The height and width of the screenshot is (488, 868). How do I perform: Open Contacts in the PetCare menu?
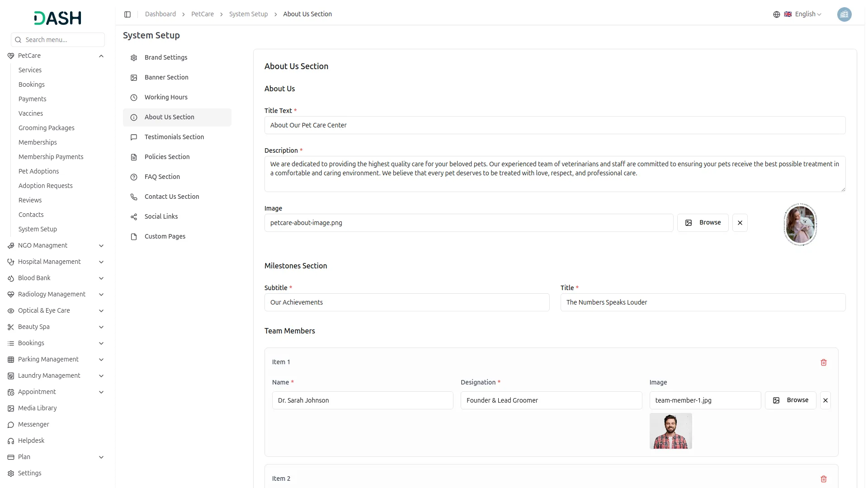[x=31, y=215]
